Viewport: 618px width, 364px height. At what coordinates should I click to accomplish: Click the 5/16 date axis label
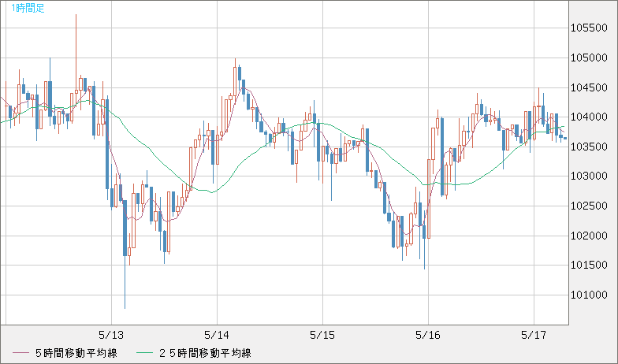click(428, 336)
